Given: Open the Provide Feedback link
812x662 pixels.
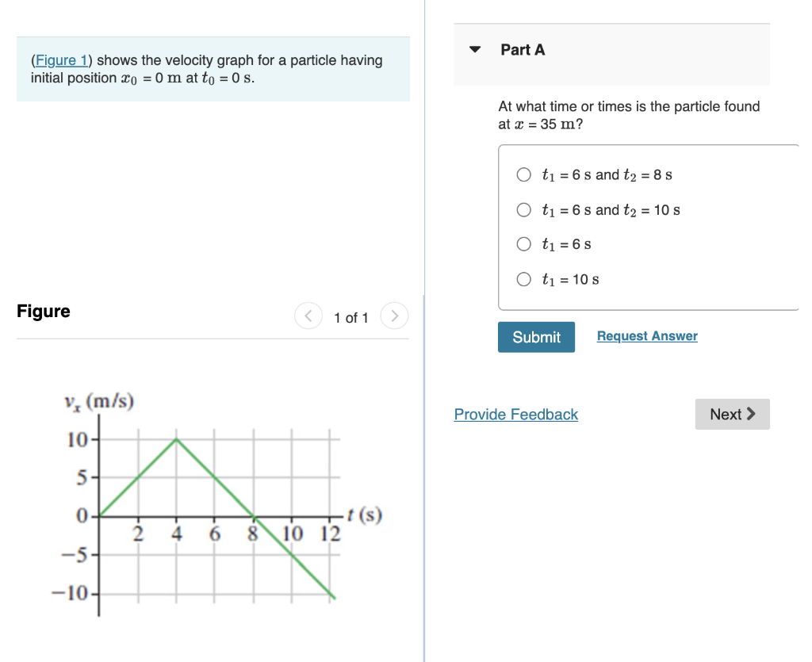Looking at the screenshot, I should 515,414.
